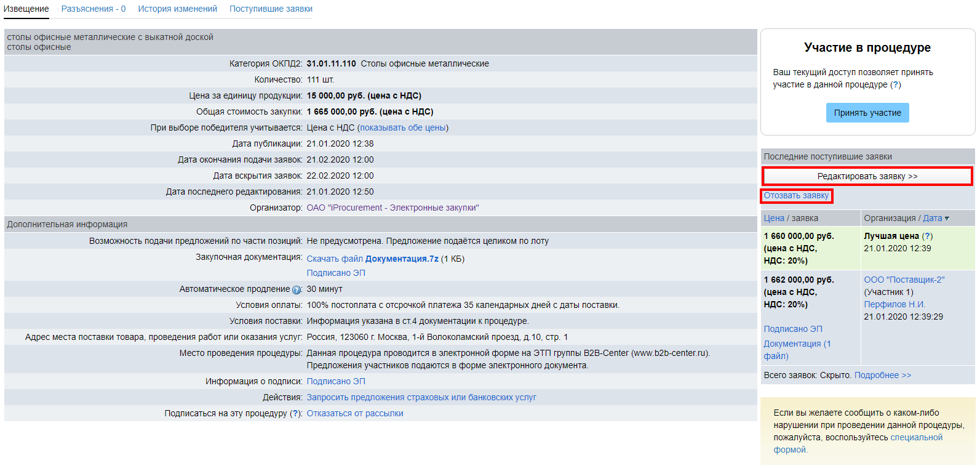Screen dimensions: 980x468
Task: Sort bids by the Цена column link
Action: pos(774,218)
